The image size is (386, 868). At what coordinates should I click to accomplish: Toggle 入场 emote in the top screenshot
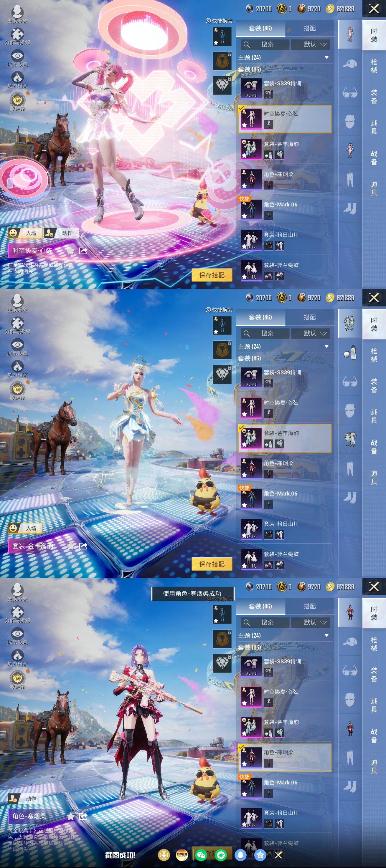tap(25, 233)
